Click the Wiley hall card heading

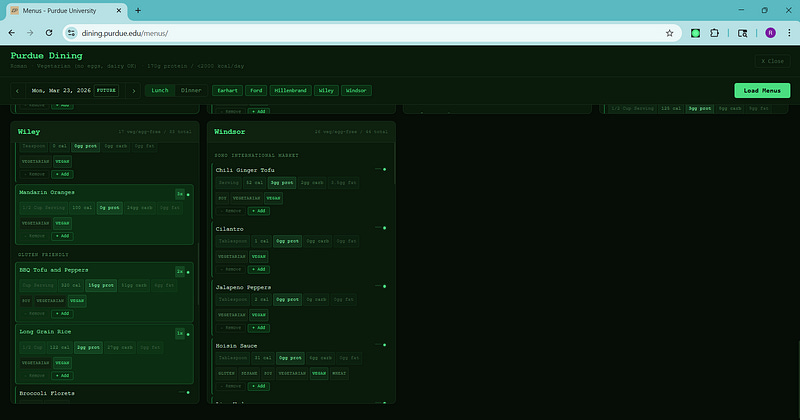click(x=29, y=132)
